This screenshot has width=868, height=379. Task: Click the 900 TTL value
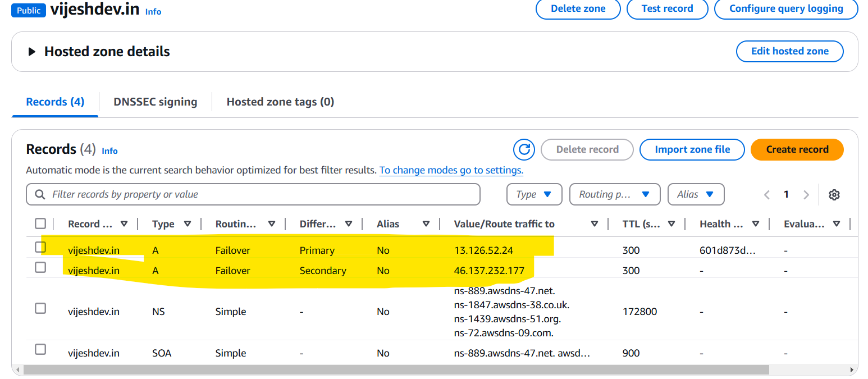pyautogui.click(x=631, y=353)
